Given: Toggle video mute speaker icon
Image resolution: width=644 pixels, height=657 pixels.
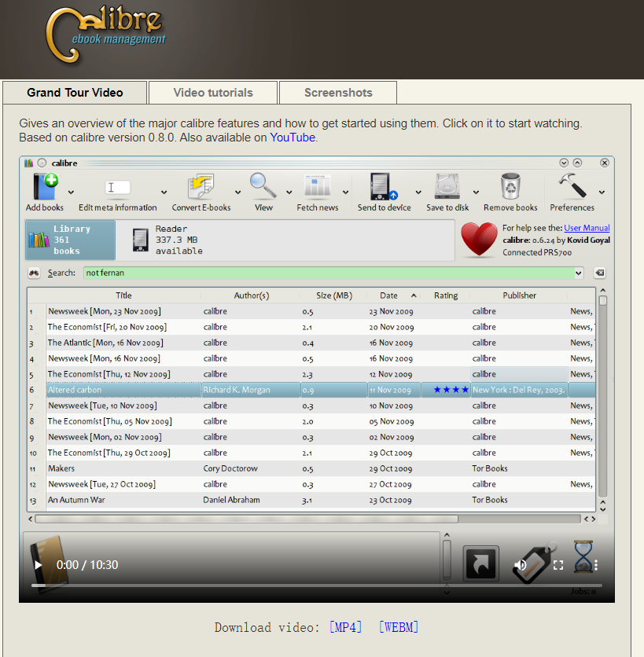Looking at the screenshot, I should tap(521, 565).
